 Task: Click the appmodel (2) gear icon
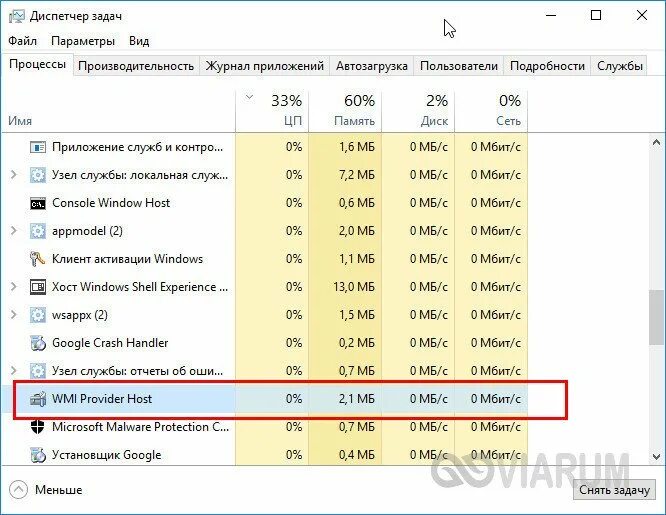37,231
